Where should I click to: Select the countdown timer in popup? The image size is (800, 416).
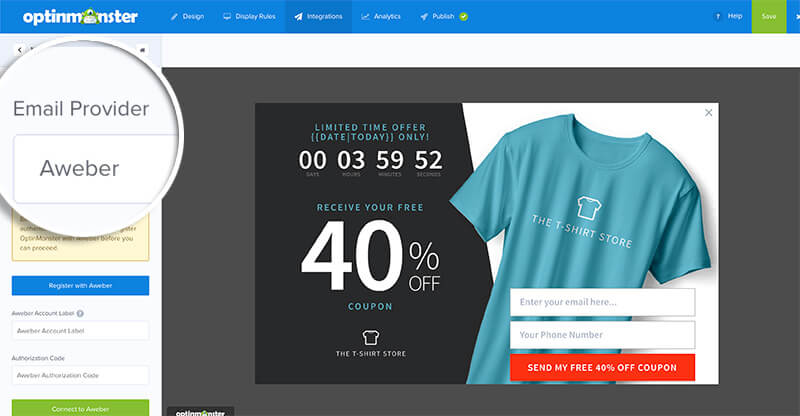click(370, 162)
